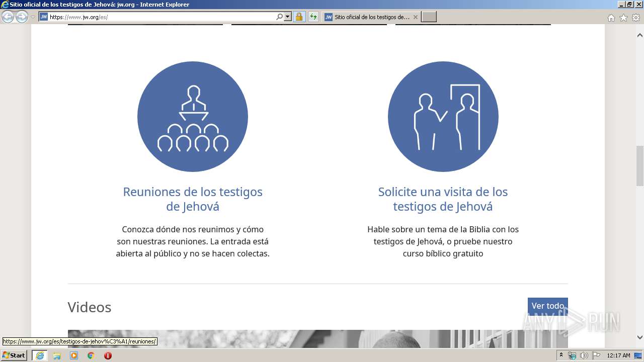Open Windows Media Player taskbar icon
The width and height of the screenshot is (644, 362).
tap(74, 355)
